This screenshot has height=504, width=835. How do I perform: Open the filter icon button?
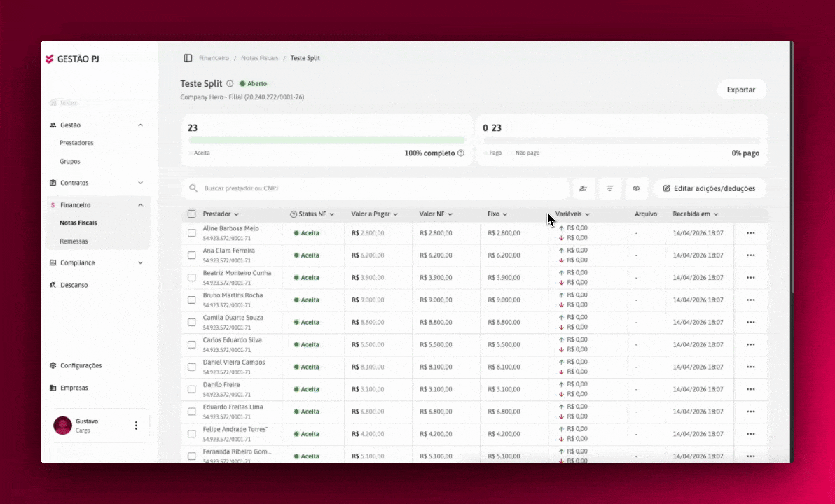click(x=609, y=188)
